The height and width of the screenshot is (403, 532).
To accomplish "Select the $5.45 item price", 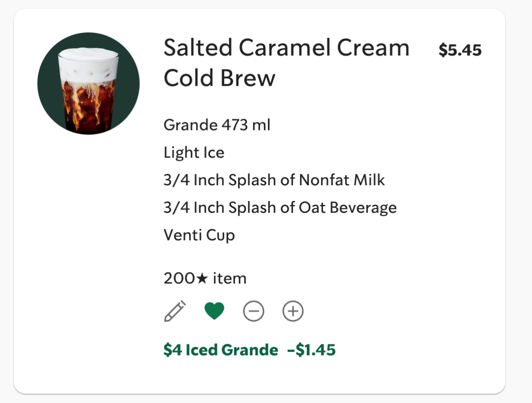I will click(x=460, y=50).
